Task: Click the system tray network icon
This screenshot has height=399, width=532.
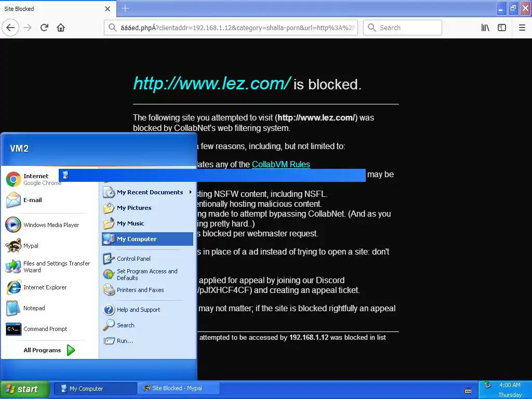Action: click(487, 385)
